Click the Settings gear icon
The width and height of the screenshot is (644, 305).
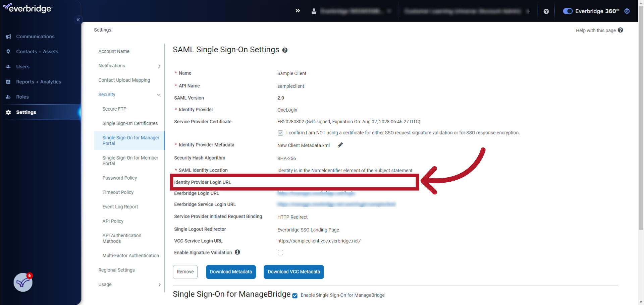click(8, 112)
